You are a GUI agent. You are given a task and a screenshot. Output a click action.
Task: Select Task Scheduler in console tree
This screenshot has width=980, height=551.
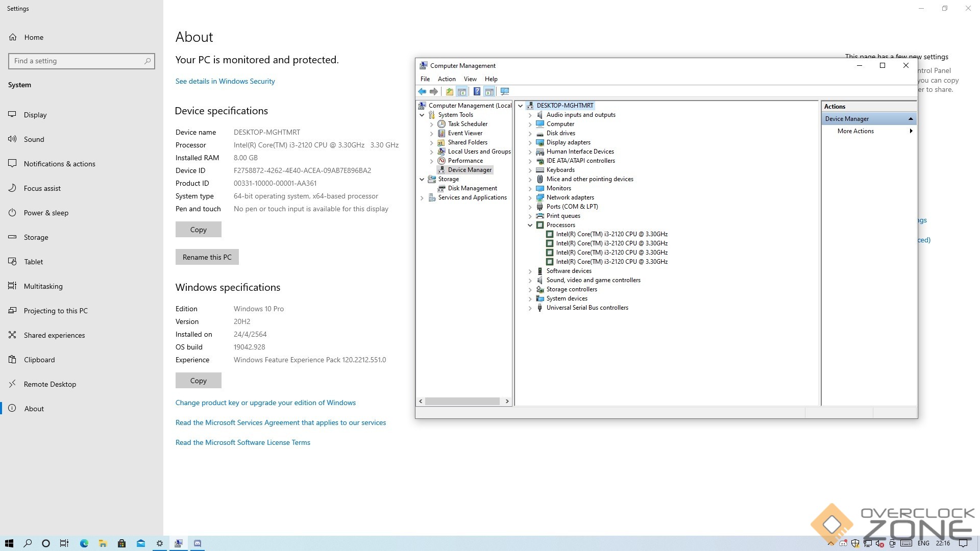click(x=468, y=124)
